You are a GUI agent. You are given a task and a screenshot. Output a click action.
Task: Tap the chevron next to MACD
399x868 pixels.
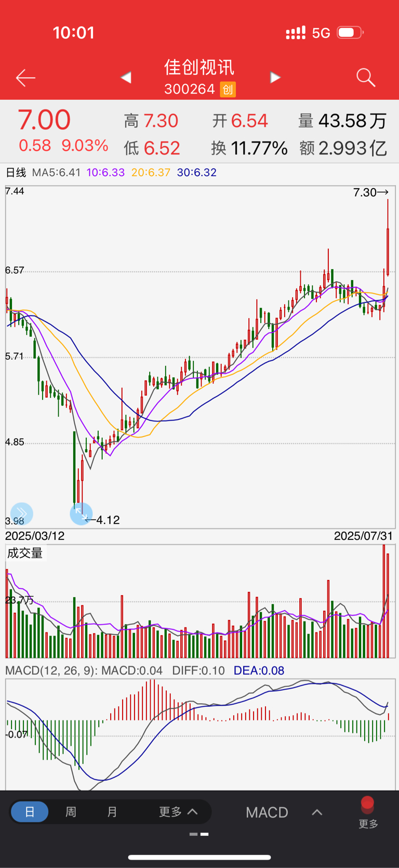[317, 812]
